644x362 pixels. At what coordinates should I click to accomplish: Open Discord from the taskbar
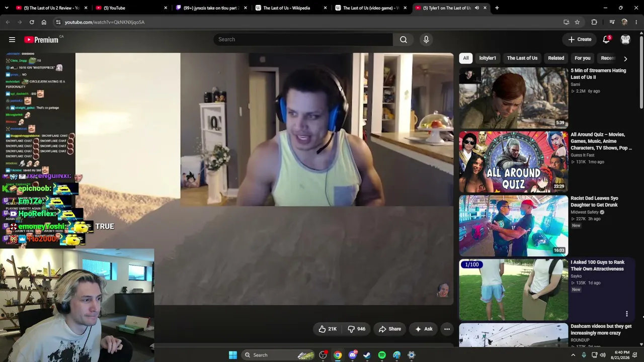click(x=353, y=355)
